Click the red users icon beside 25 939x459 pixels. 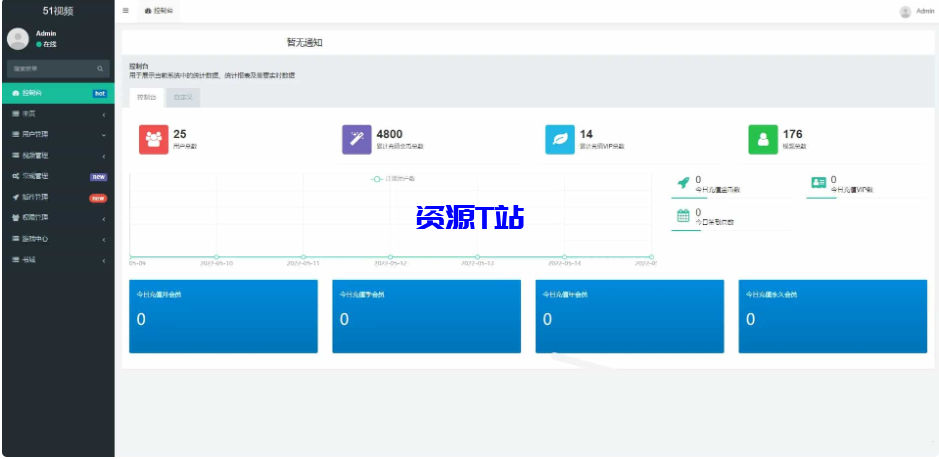point(153,140)
